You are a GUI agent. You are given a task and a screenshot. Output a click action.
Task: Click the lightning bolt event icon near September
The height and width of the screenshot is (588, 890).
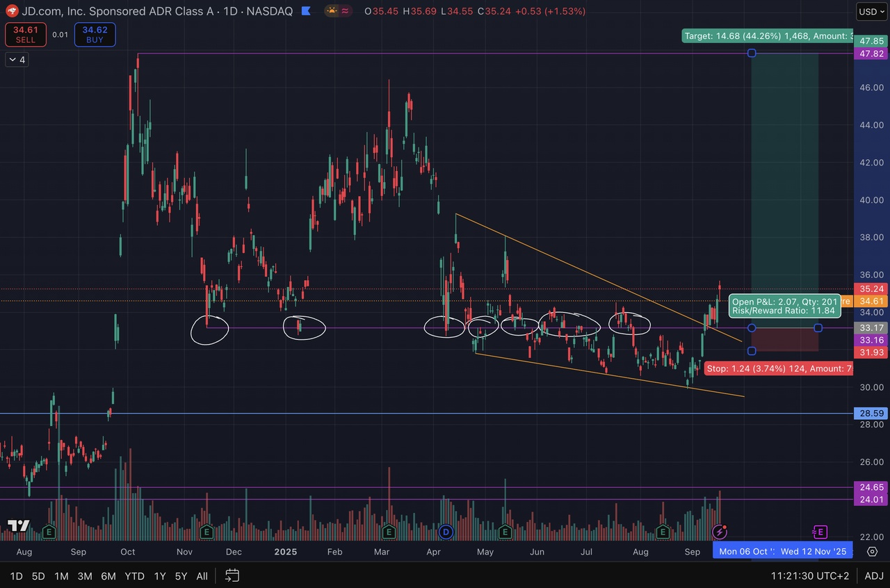720,532
